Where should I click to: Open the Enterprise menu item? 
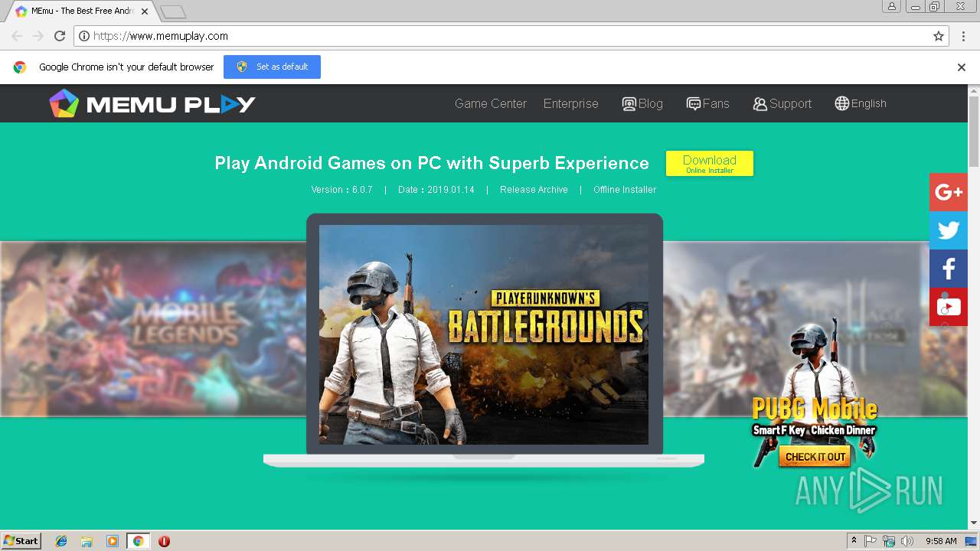(571, 103)
